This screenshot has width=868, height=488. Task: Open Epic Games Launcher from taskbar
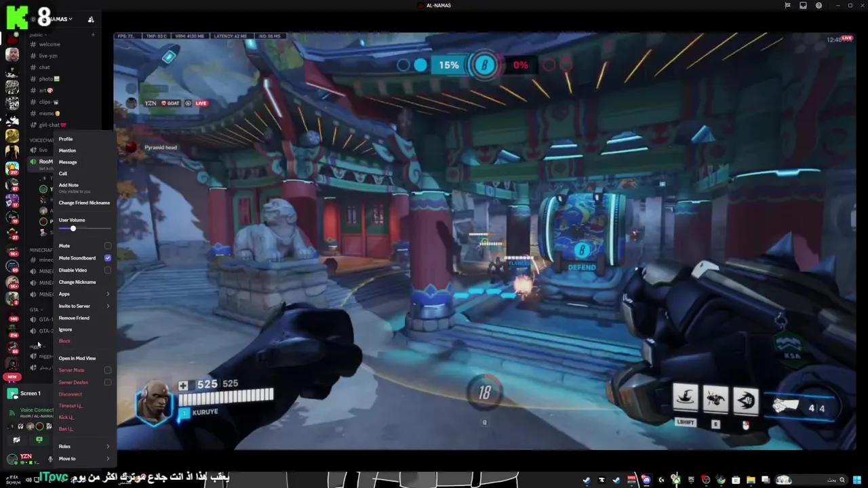click(x=691, y=480)
